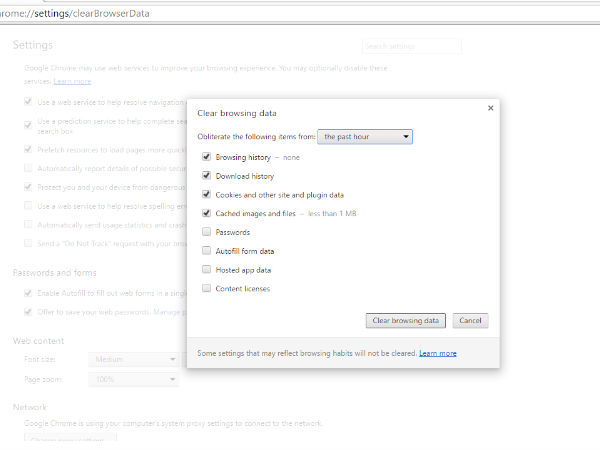Open Learn more link in dialog footer
Screen dimensions: 600x450
(x=438, y=353)
